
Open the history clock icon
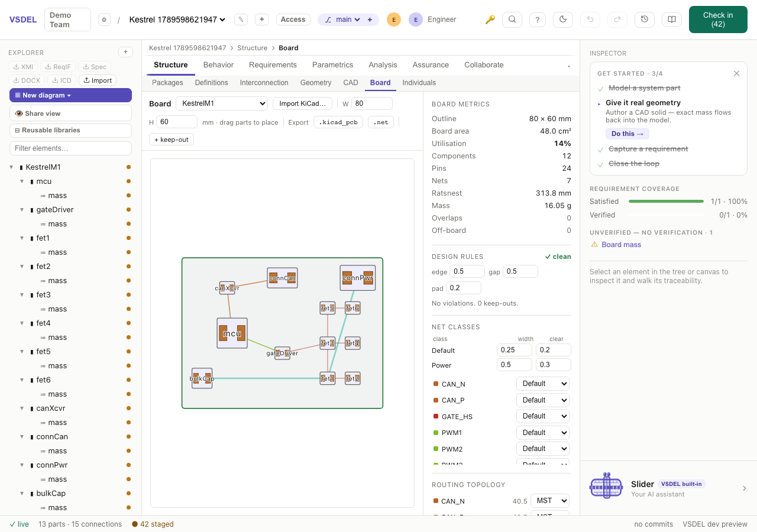click(x=645, y=20)
